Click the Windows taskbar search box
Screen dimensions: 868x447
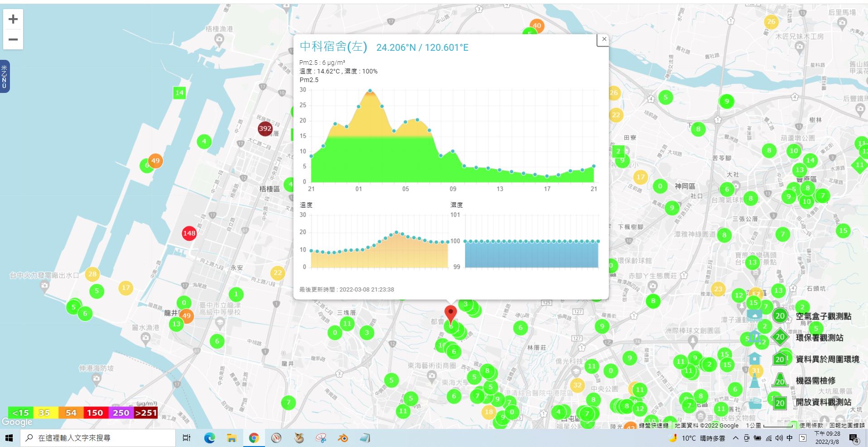point(98,438)
